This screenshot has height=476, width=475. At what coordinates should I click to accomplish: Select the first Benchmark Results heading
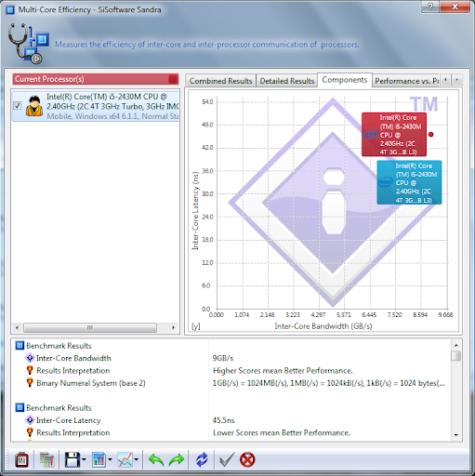(x=59, y=346)
